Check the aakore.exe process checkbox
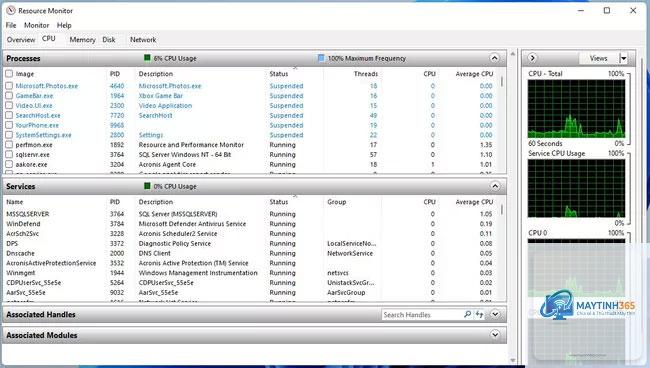 pos(9,164)
